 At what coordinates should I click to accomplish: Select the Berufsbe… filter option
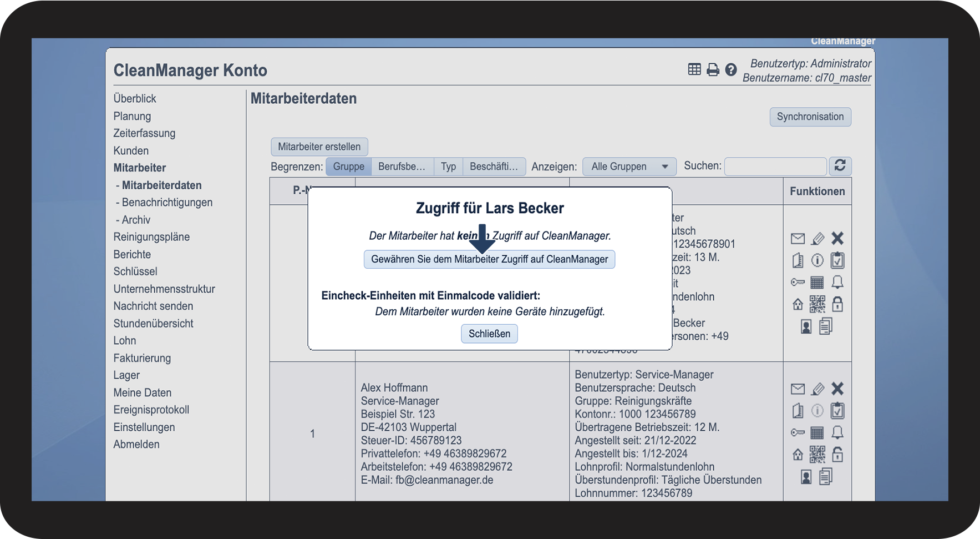point(402,167)
